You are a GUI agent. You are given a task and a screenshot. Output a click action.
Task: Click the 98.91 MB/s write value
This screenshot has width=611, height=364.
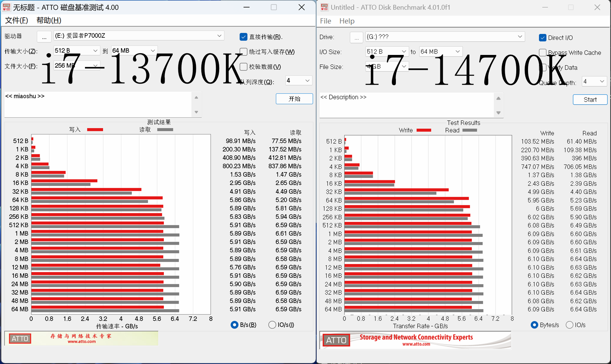click(241, 141)
